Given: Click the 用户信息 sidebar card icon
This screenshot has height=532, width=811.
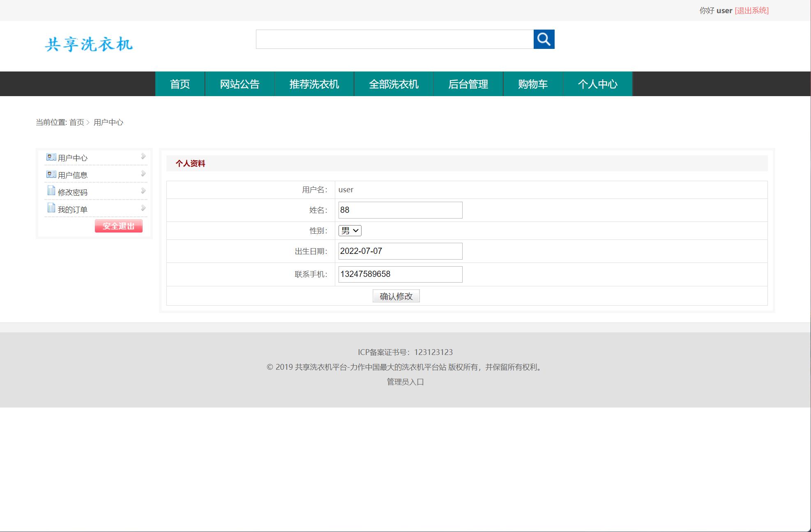Looking at the screenshot, I should pyautogui.click(x=51, y=175).
